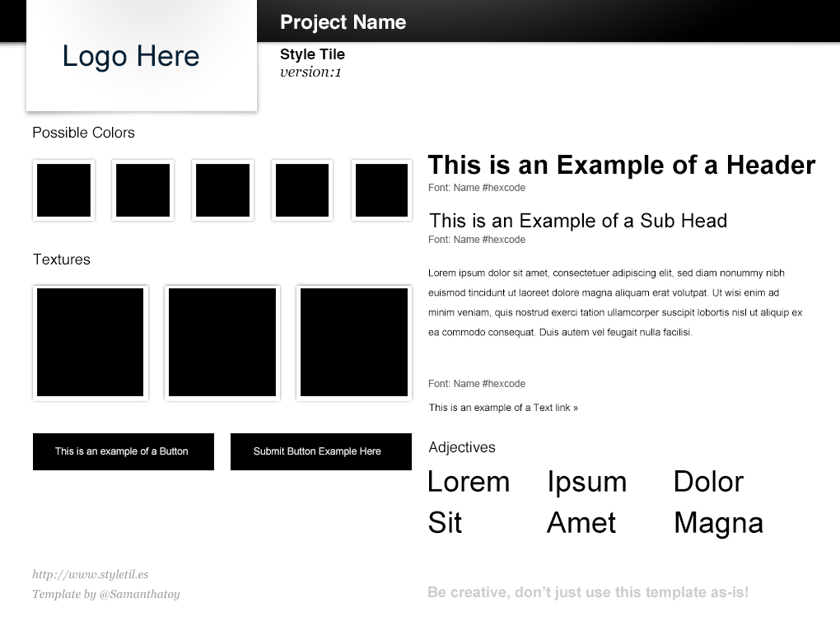Open the middle texture thumbnail

[x=222, y=343]
